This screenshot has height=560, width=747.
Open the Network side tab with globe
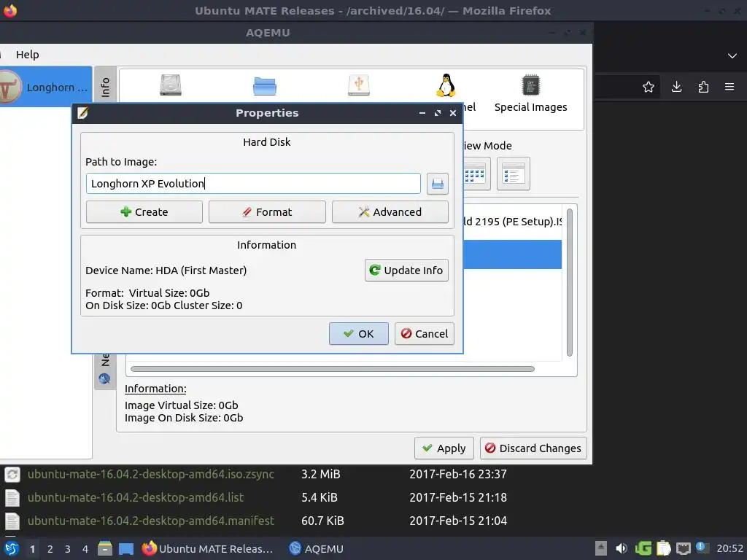click(105, 371)
